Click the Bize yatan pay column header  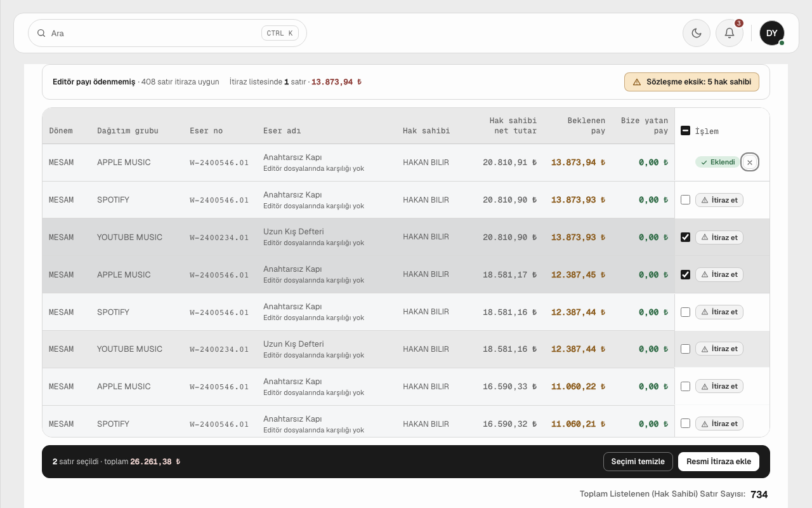(645, 126)
